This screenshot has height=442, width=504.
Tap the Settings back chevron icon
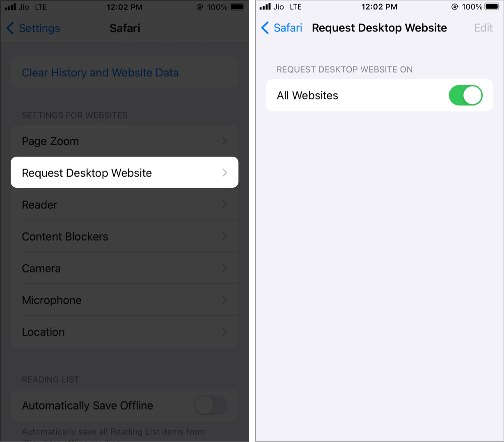10,28
